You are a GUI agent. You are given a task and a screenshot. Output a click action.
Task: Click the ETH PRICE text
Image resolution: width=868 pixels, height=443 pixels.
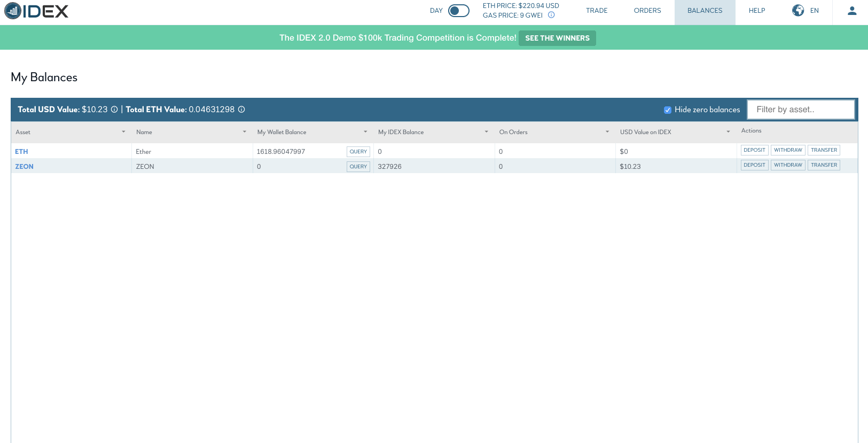pos(521,6)
